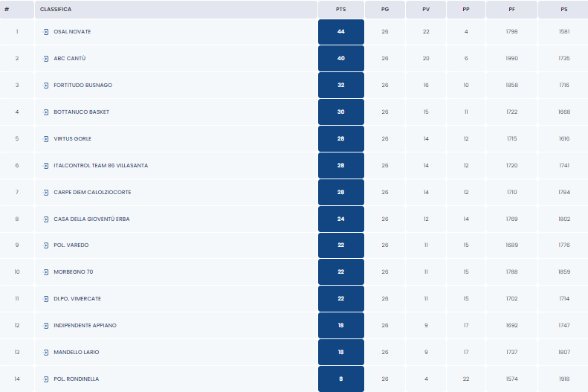Screen dimensions: 588x392
Task: Open the MORBEGNO 70 team link
Action: (x=74, y=271)
